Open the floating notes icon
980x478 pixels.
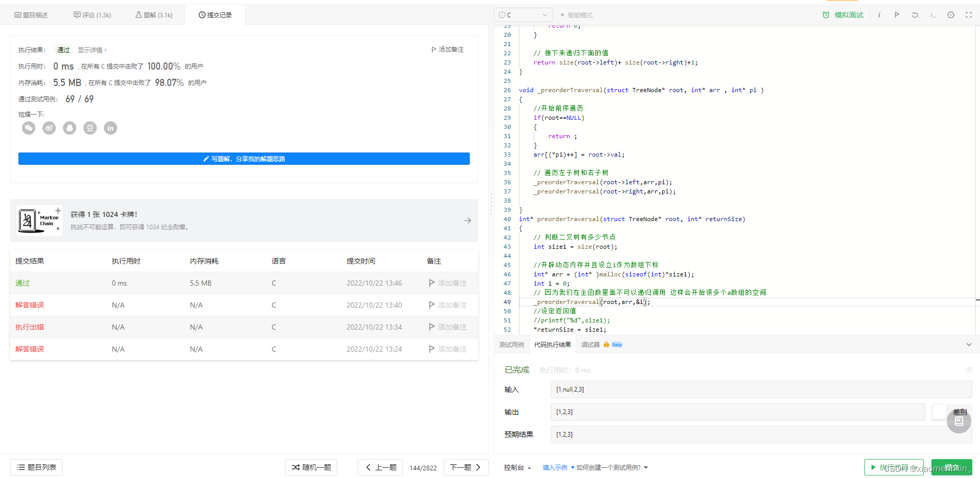coord(959,421)
